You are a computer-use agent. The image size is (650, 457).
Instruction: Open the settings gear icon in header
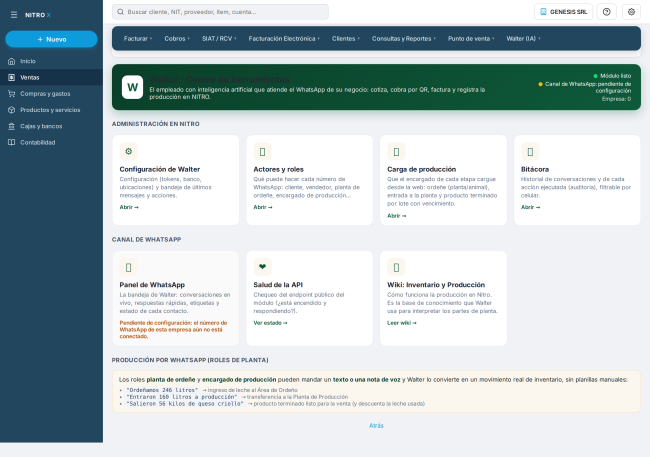click(631, 12)
